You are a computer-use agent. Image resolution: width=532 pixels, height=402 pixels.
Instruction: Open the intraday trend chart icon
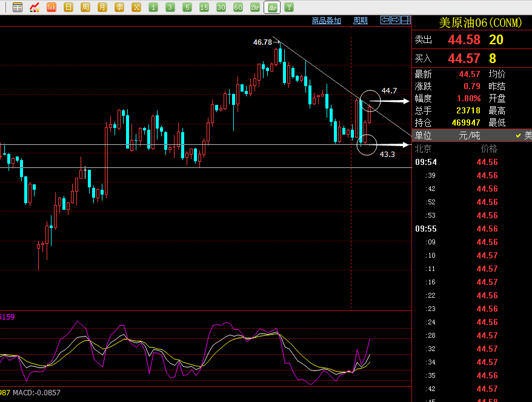tap(35, 7)
